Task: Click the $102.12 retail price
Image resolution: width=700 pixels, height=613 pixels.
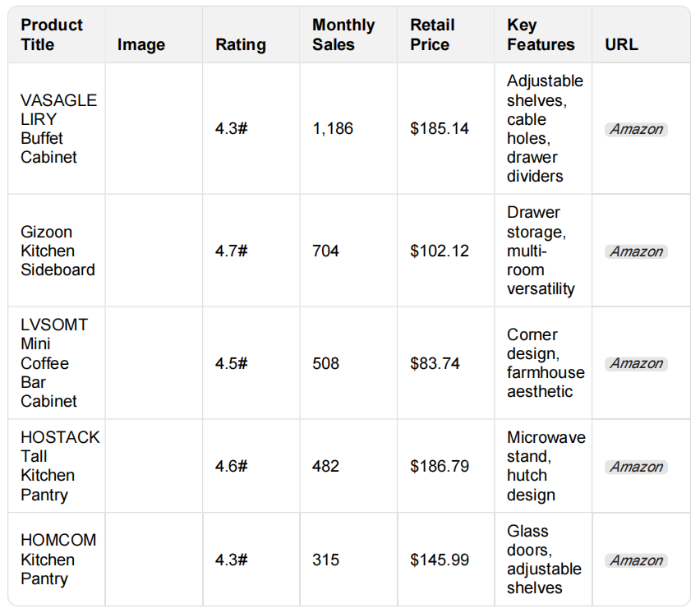Action: pos(440,251)
